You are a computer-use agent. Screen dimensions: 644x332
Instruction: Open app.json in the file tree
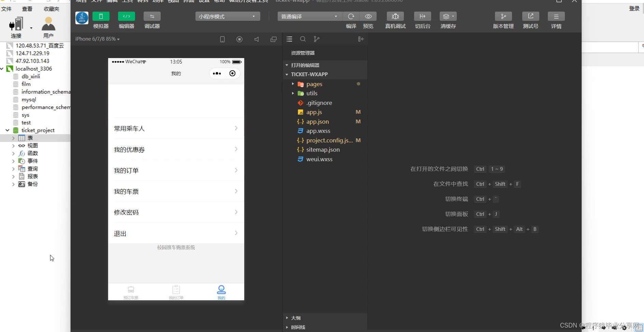318,122
